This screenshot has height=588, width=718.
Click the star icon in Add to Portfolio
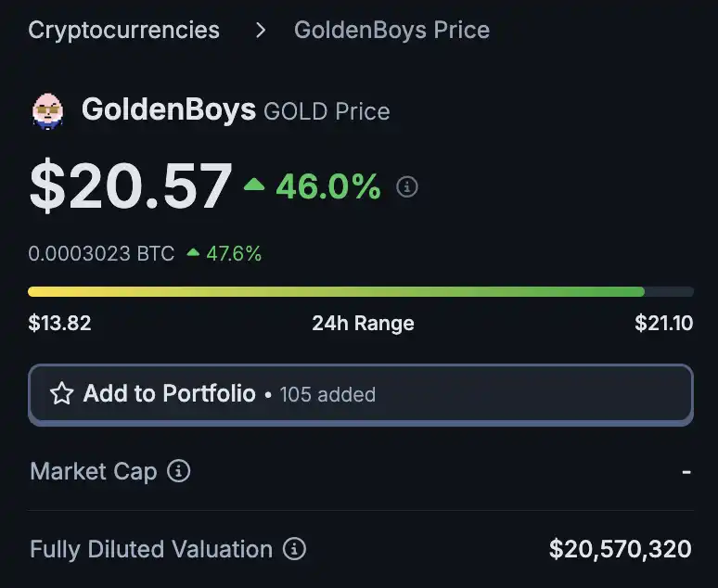[x=62, y=394]
